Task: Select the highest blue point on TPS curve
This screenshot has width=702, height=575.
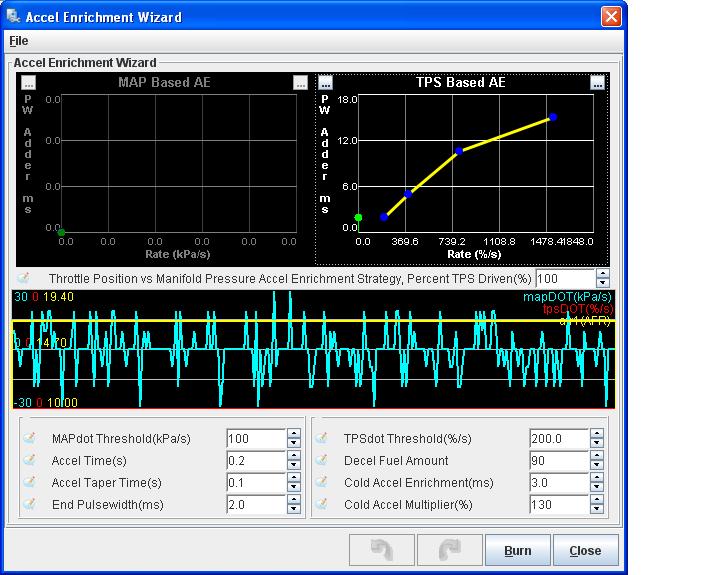Action: 552,117
